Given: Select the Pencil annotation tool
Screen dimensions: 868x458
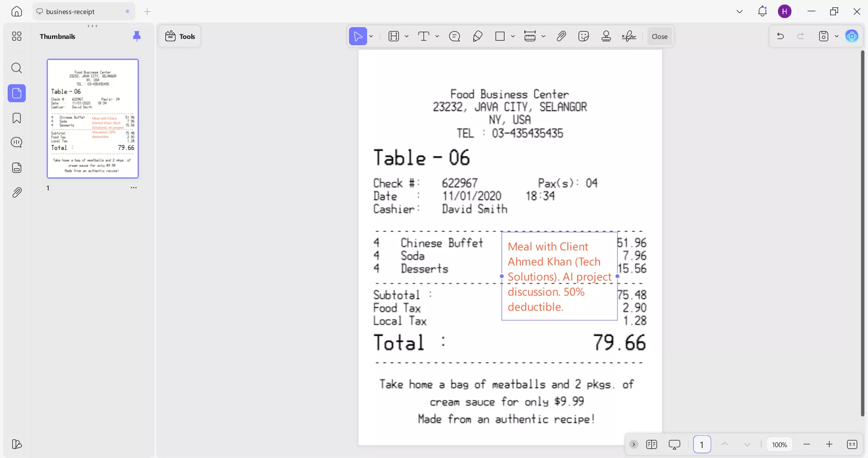Looking at the screenshot, I should [x=477, y=36].
